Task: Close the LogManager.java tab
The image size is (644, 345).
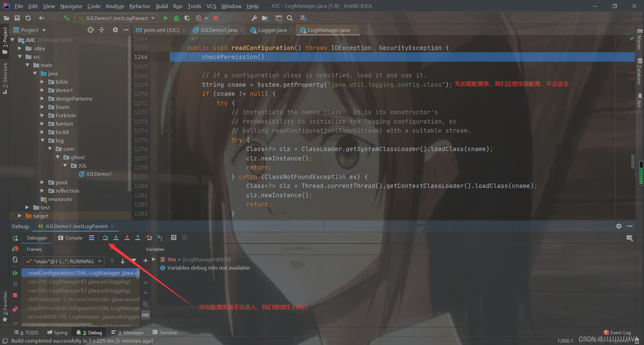Action: [355, 30]
